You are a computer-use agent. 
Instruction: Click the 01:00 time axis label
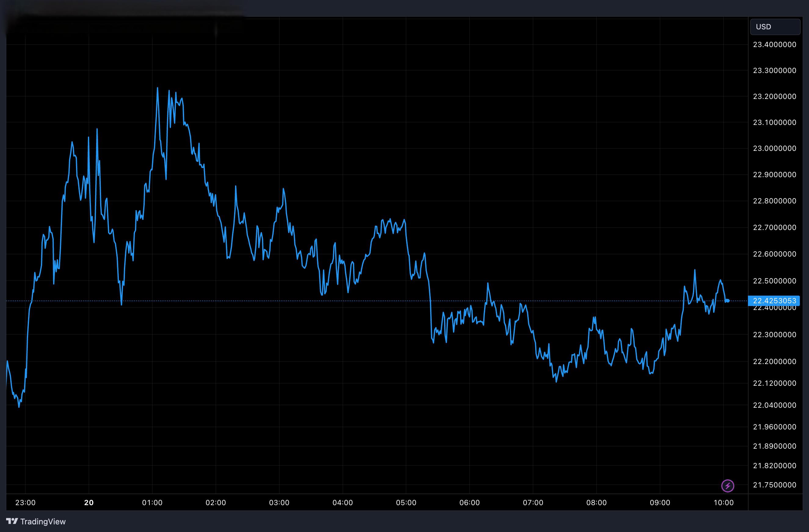152,502
